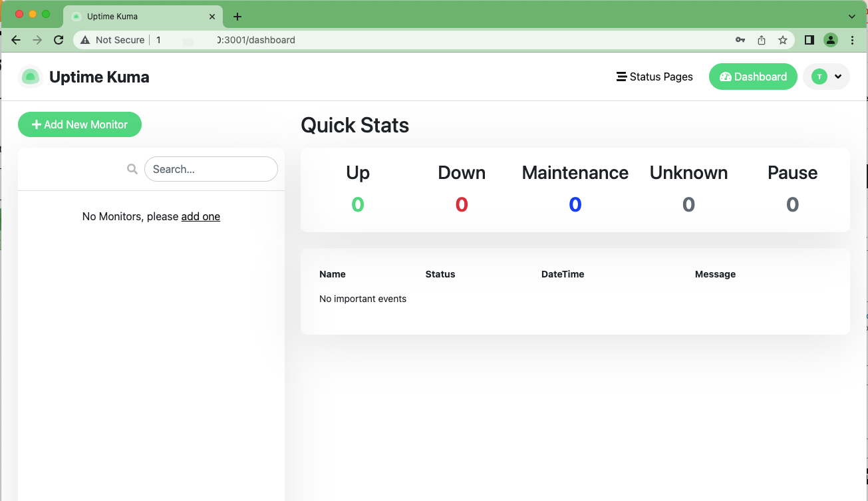Open the Status Pages section

point(654,77)
